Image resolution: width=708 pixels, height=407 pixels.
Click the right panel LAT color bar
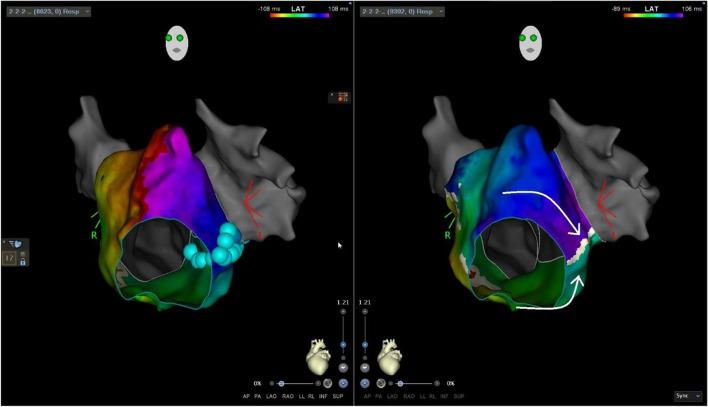tap(654, 16)
